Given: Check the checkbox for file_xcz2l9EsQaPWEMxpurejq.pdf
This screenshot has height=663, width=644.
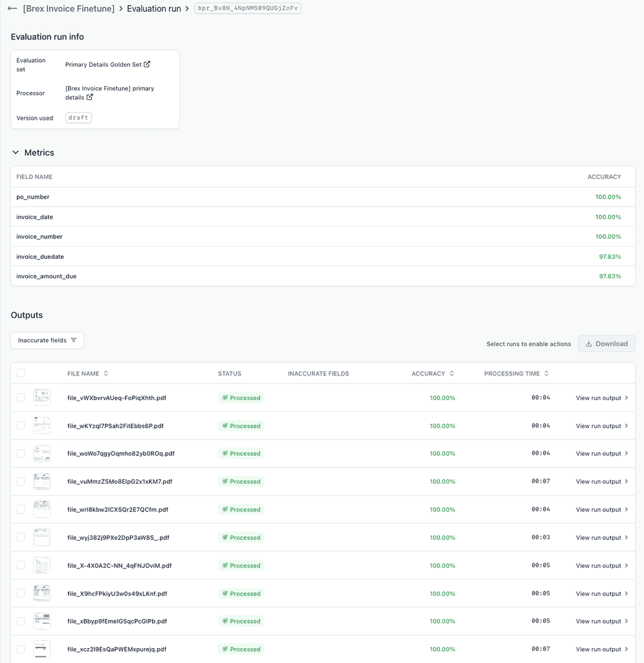Looking at the screenshot, I should tap(20, 649).
